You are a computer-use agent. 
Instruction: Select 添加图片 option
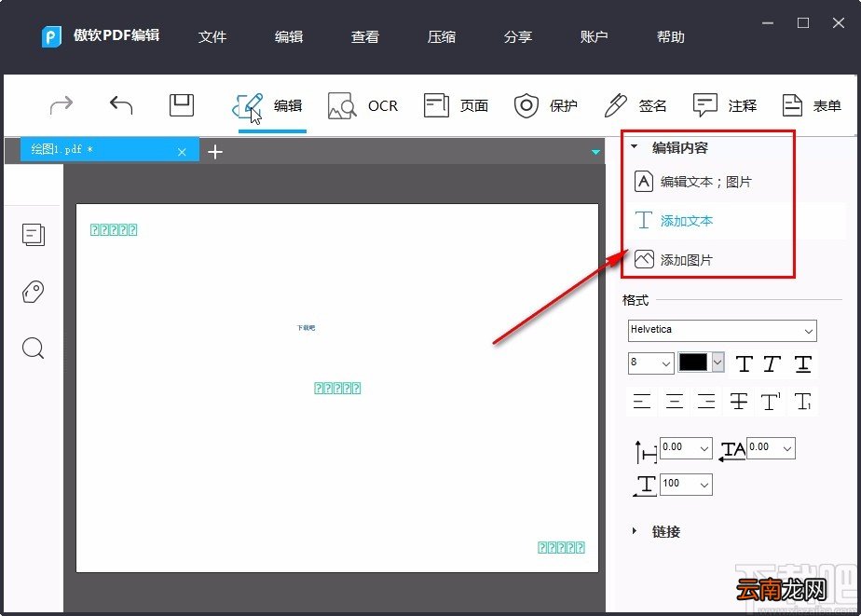tap(674, 260)
